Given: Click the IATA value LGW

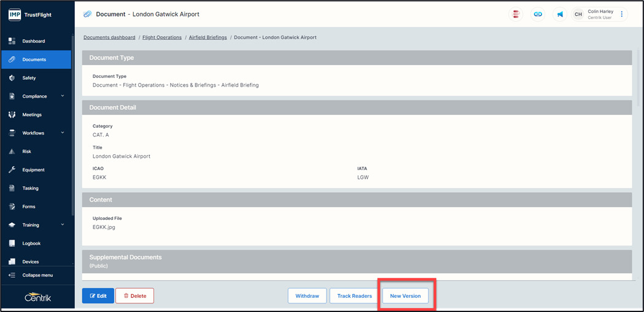Looking at the screenshot, I should (x=363, y=177).
